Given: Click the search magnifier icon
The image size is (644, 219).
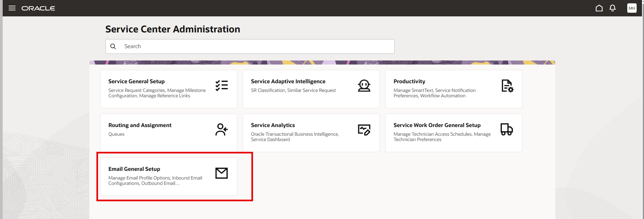Looking at the screenshot, I should (113, 46).
